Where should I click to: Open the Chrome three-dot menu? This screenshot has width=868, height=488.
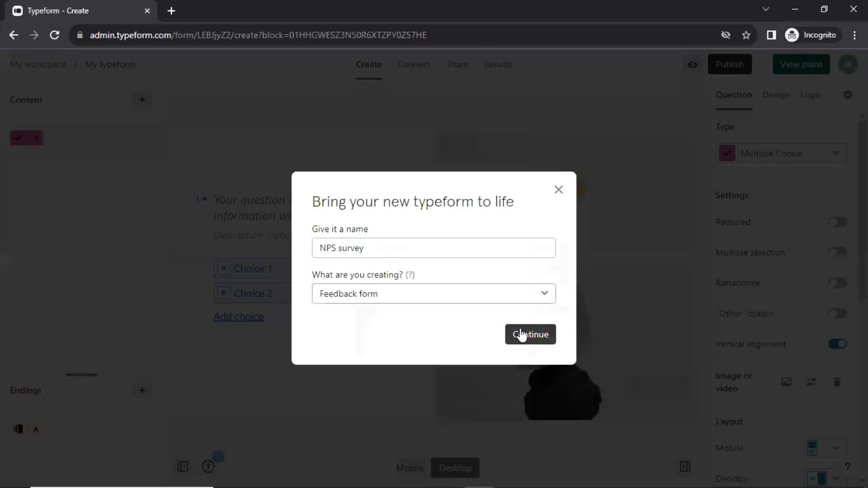tap(854, 35)
